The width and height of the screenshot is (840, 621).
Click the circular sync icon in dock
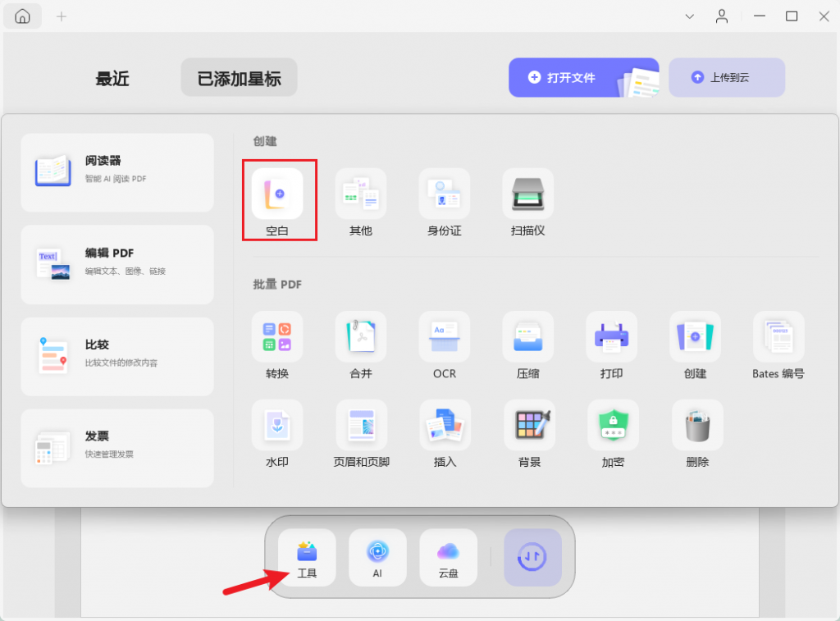pyautogui.click(x=532, y=558)
